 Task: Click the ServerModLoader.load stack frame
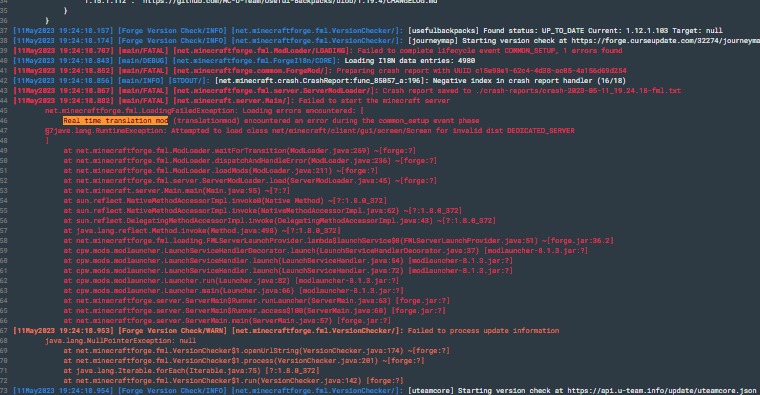point(250,181)
